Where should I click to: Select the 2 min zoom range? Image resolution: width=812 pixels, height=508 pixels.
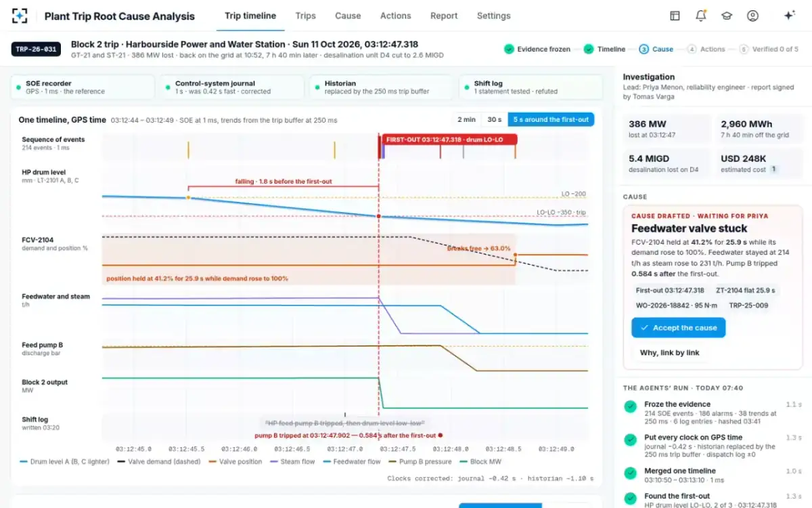[x=466, y=119]
